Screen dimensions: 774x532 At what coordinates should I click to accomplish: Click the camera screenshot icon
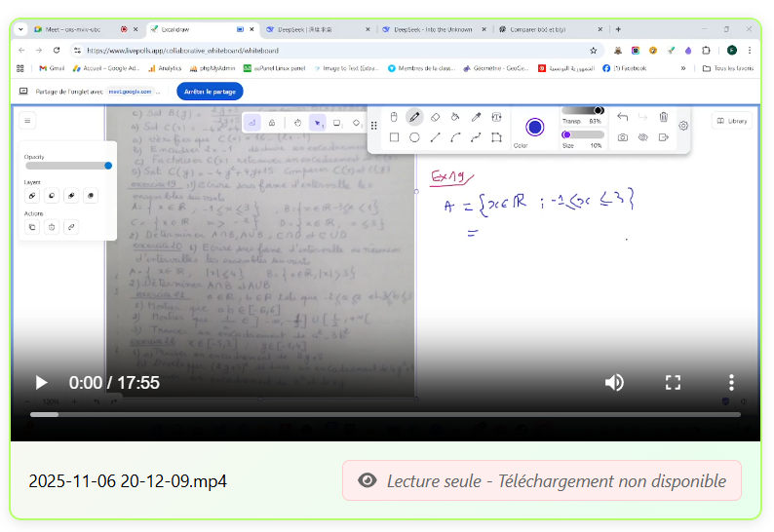pyautogui.click(x=623, y=137)
